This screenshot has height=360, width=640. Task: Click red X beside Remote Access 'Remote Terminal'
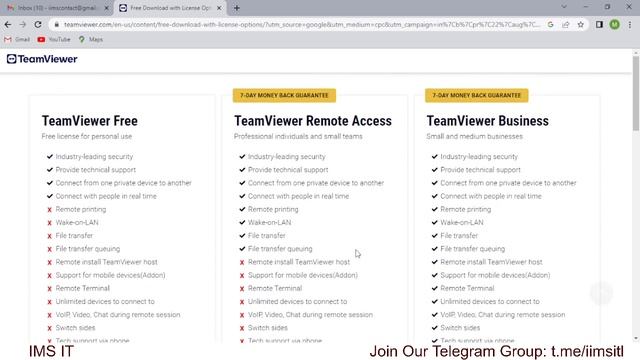(242, 289)
